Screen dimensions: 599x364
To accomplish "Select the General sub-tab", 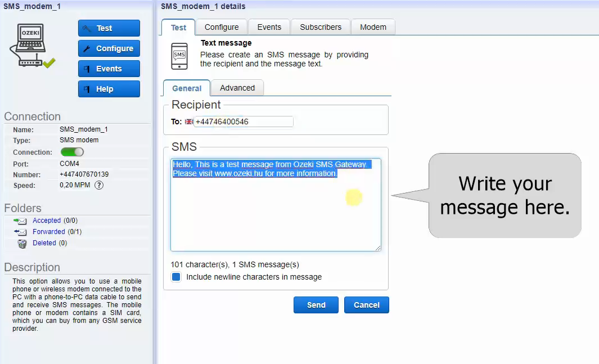I will coord(187,88).
